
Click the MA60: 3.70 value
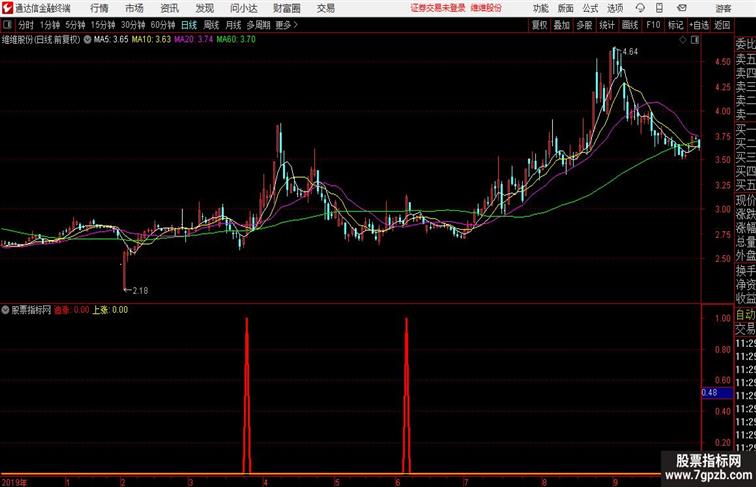click(236, 40)
